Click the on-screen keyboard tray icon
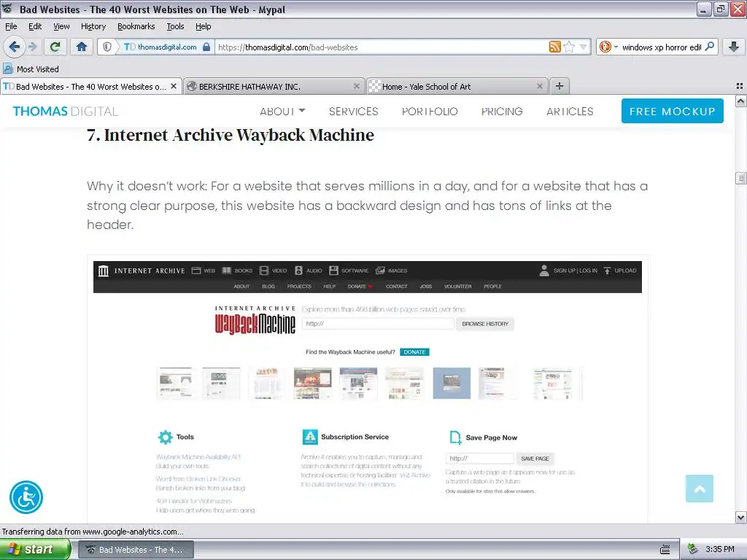Viewport: 747px width, 560px height. [x=665, y=550]
